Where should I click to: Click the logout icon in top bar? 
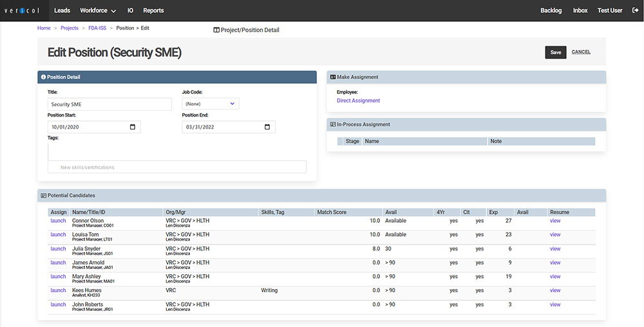[635, 10]
